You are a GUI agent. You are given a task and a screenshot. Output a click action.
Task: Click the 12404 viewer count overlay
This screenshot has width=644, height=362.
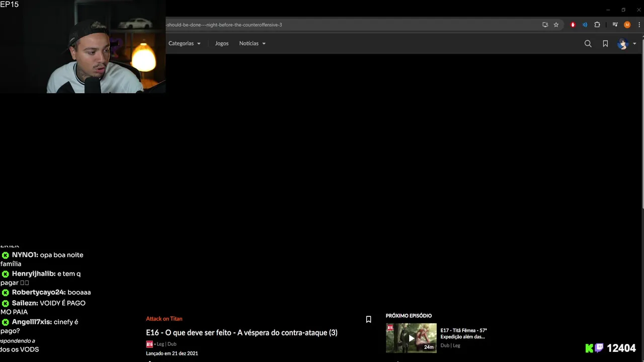pyautogui.click(x=621, y=348)
